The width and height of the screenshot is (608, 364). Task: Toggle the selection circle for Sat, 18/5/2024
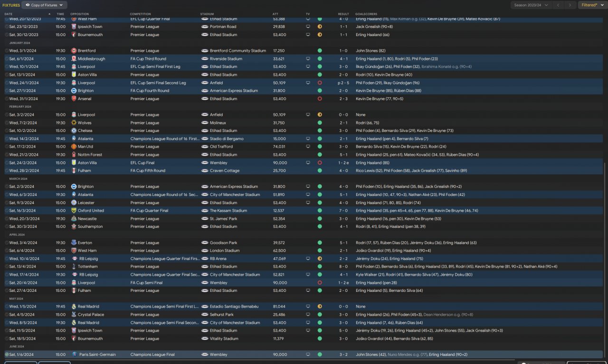pyautogui.click(x=7, y=339)
